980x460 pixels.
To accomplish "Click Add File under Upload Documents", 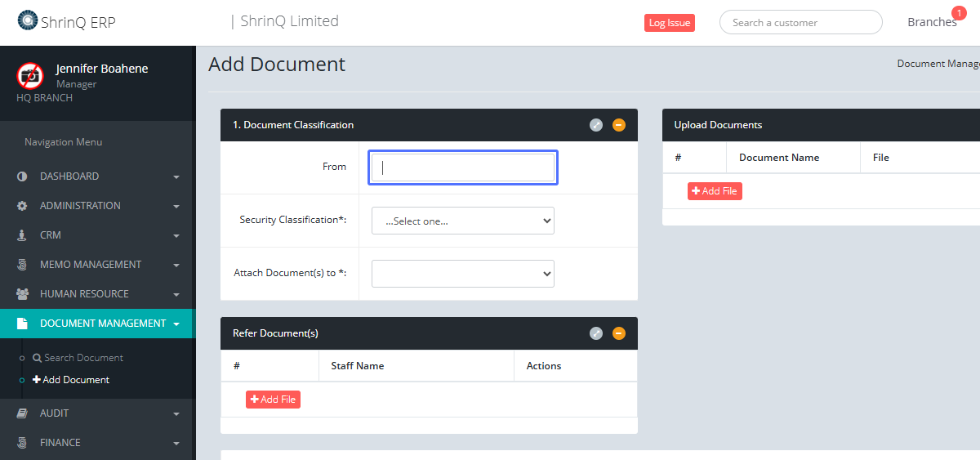I will click(715, 191).
